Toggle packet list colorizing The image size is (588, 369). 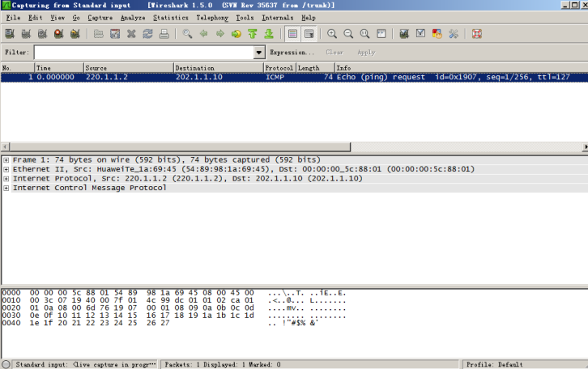(x=292, y=34)
